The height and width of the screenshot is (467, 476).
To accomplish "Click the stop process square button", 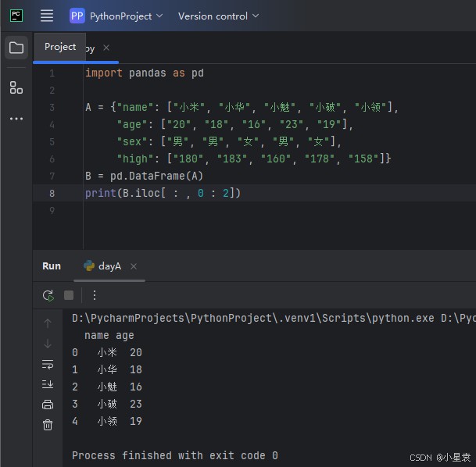I will click(69, 295).
